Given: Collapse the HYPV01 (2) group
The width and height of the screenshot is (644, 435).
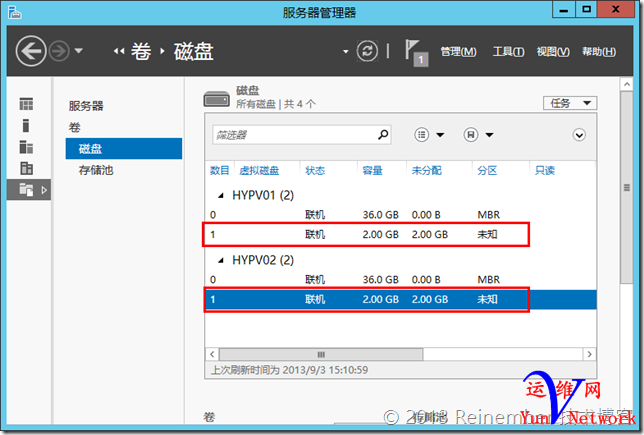Looking at the screenshot, I should pos(221,196).
